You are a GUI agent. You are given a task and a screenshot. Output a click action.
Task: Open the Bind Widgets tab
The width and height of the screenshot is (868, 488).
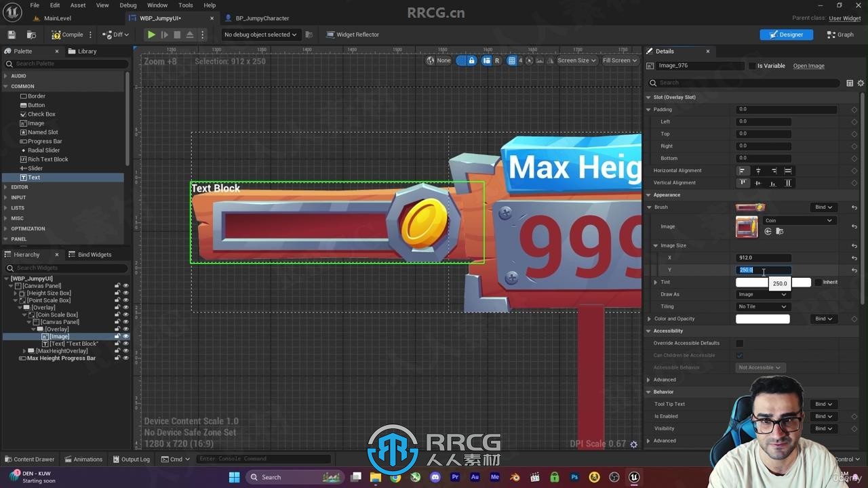[90, 254]
